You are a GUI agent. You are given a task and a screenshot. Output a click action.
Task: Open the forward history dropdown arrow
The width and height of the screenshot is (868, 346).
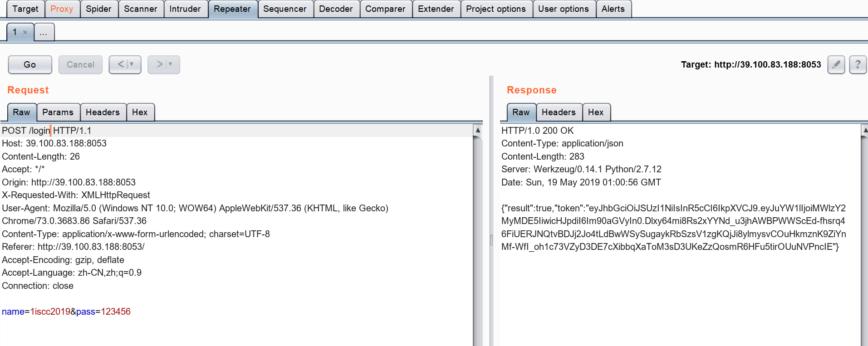tap(171, 64)
